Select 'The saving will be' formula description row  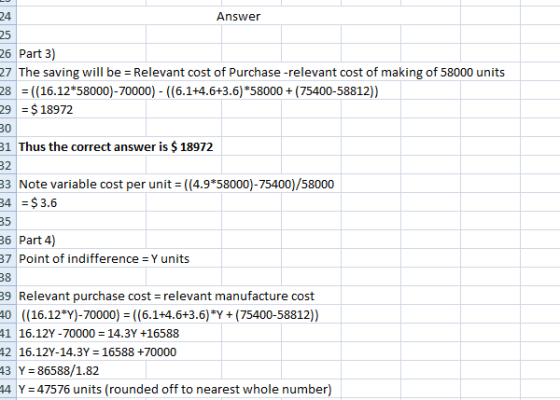[261, 72]
